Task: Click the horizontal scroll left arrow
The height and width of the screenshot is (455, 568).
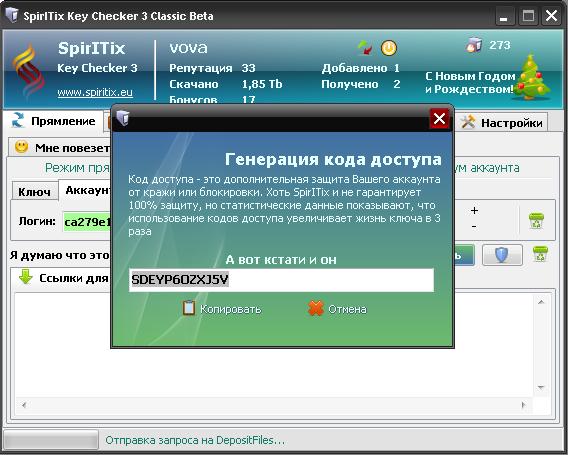Action: pos(24,405)
